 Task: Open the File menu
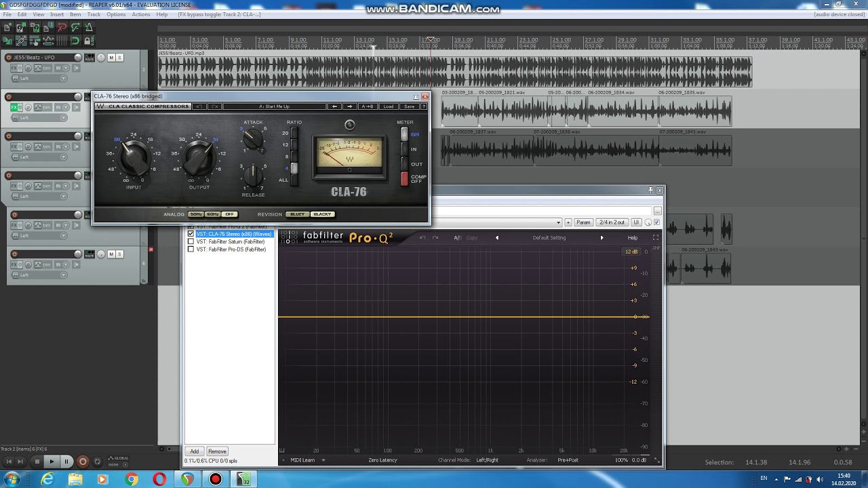[x=7, y=14]
